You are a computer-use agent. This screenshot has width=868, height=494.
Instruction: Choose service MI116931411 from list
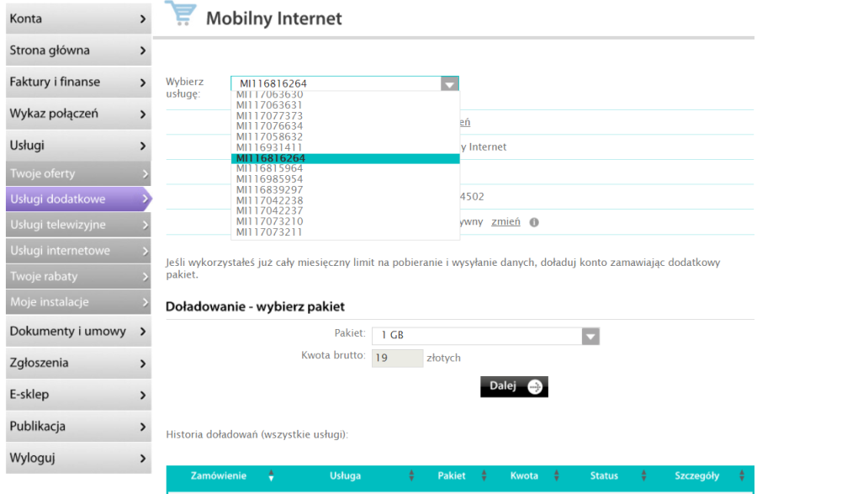[x=270, y=147]
